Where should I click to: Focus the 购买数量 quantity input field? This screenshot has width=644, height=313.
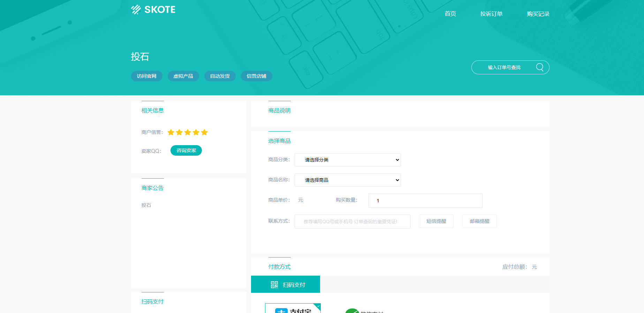click(x=425, y=201)
